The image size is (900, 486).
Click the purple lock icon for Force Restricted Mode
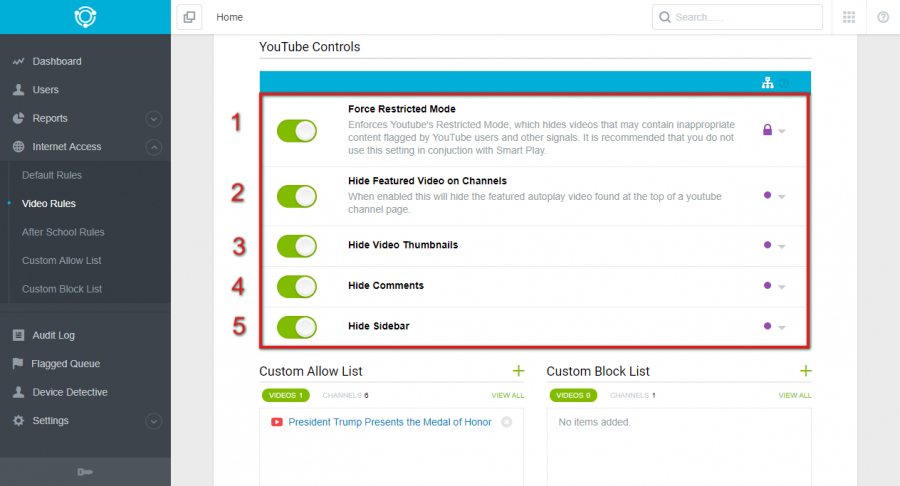click(x=767, y=130)
